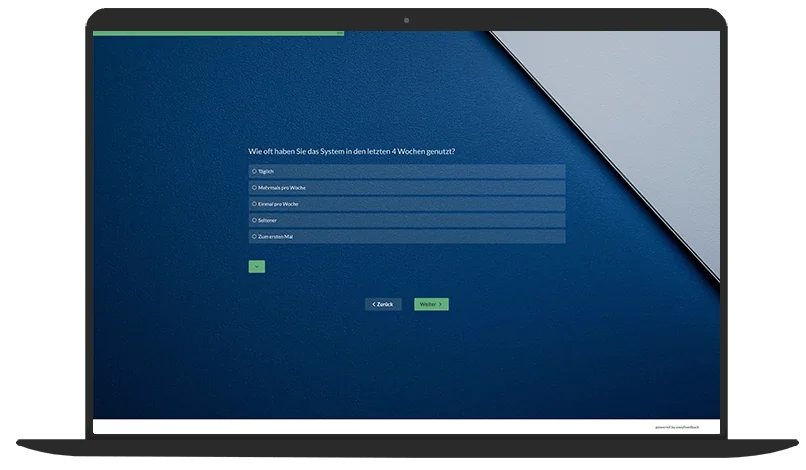Click the unfilled part of the progress bar

tap(530, 33)
